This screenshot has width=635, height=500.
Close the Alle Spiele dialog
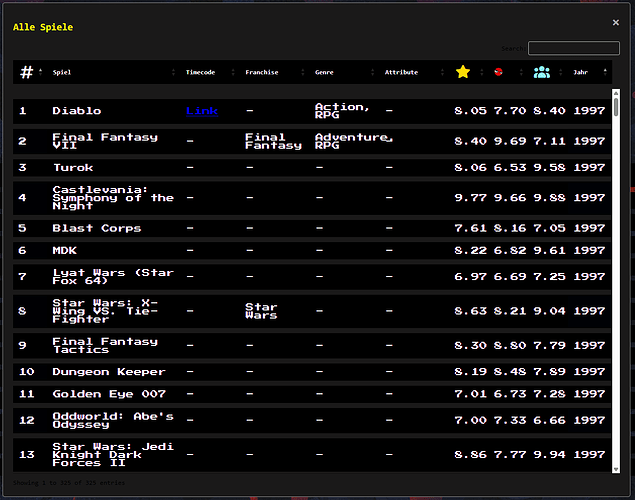click(x=615, y=22)
